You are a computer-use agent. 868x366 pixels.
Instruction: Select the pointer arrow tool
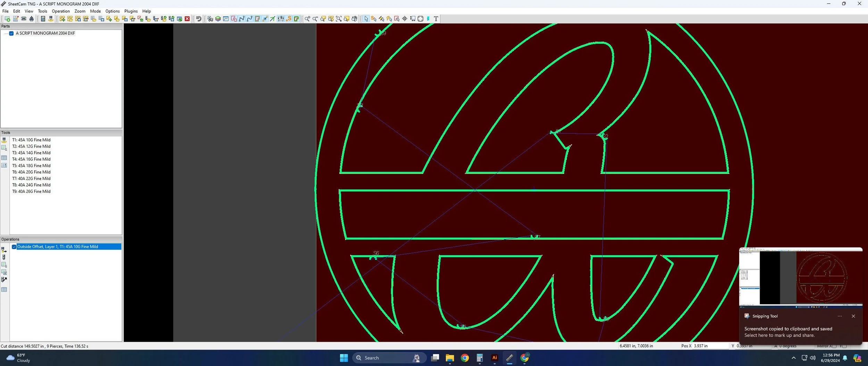(x=366, y=19)
